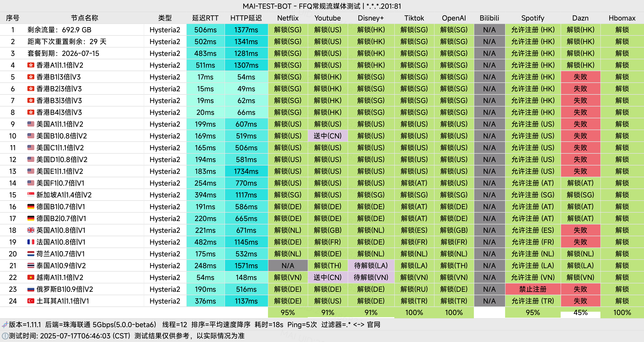Click the US flag beside 美国F1|0.7倍|V1
This screenshot has width=644, height=342.
pyautogui.click(x=31, y=183)
